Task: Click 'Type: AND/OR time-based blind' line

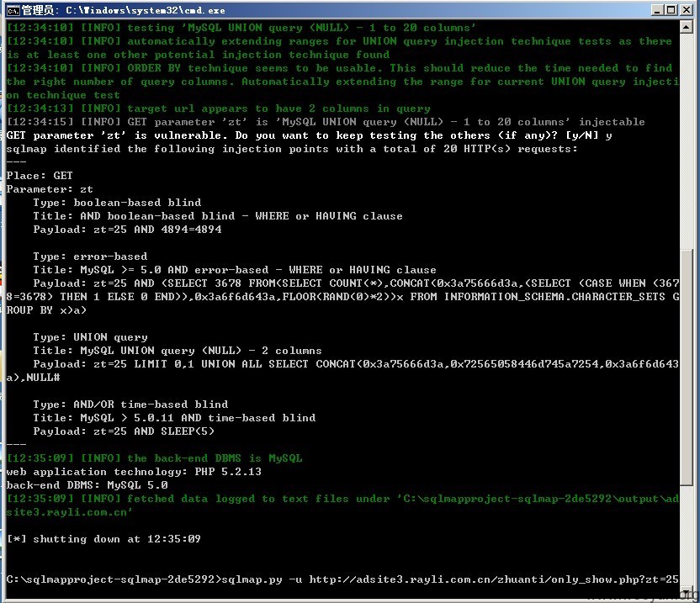Action: point(130,405)
